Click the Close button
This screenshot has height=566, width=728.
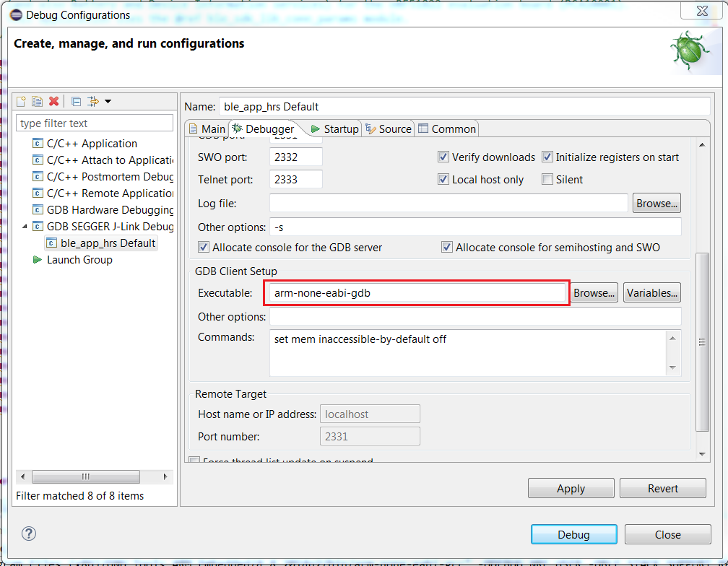click(x=667, y=534)
